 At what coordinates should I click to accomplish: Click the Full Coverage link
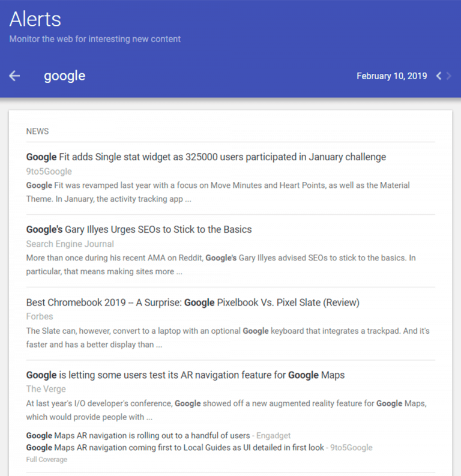click(x=46, y=460)
